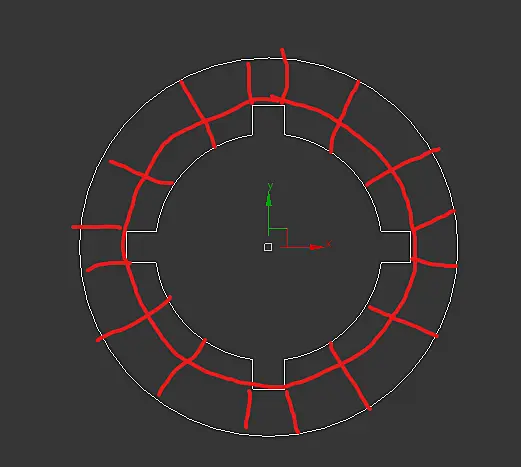This screenshot has width=521, height=467.
Task: Click the green Y axis arrow of gizmo
Action: [x=269, y=200]
